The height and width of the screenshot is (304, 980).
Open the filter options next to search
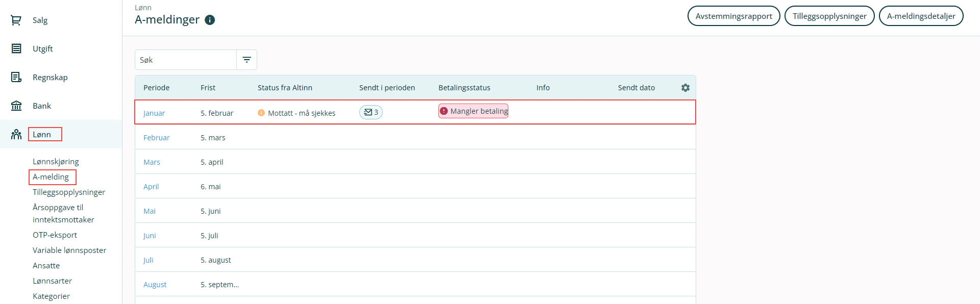point(247,60)
